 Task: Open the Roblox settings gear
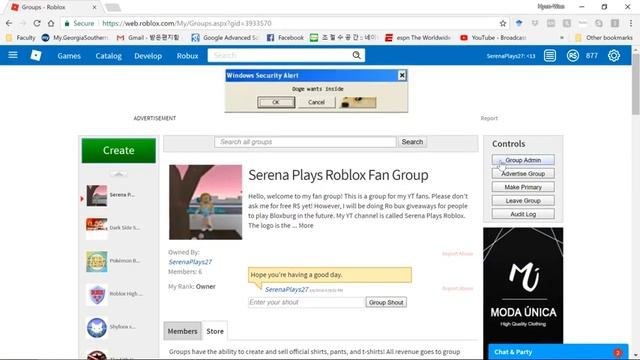click(x=614, y=56)
